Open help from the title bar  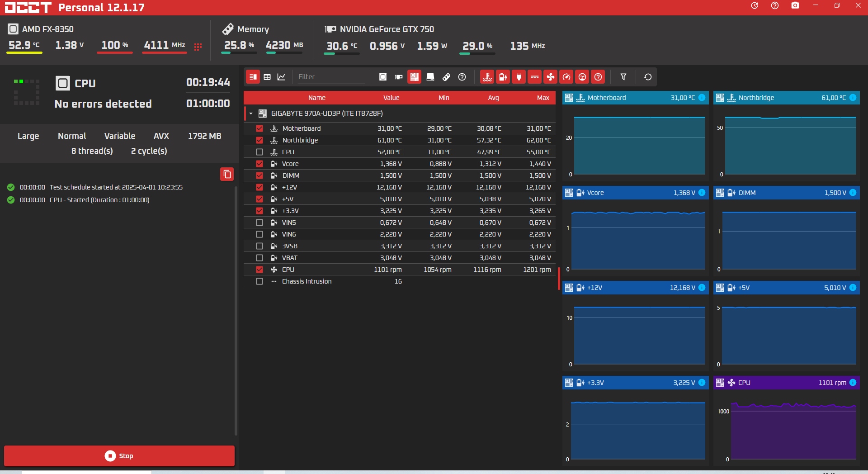coord(775,5)
